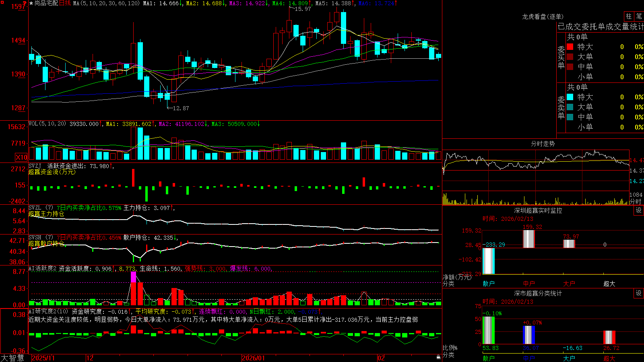Click MA1: 14.666 value in header
Image resolution: width=644 pixels, height=362 pixels.
point(163,3)
